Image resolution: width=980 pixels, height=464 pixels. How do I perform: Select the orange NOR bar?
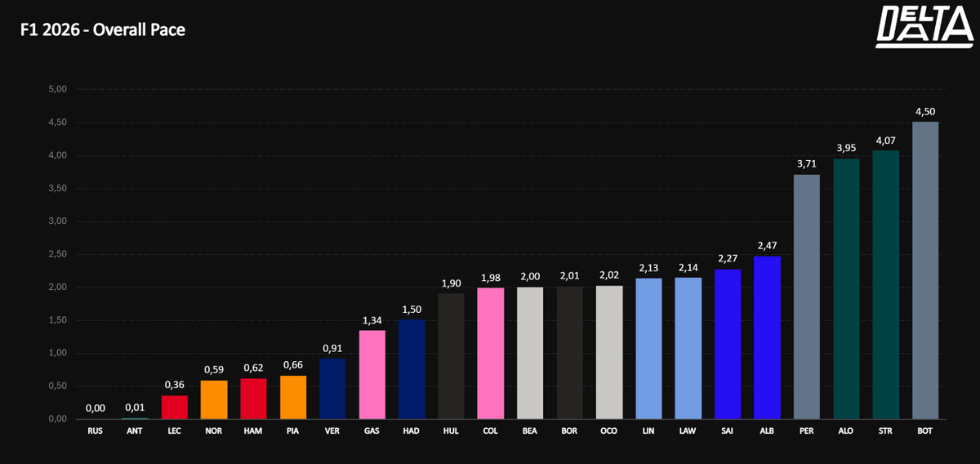214,399
